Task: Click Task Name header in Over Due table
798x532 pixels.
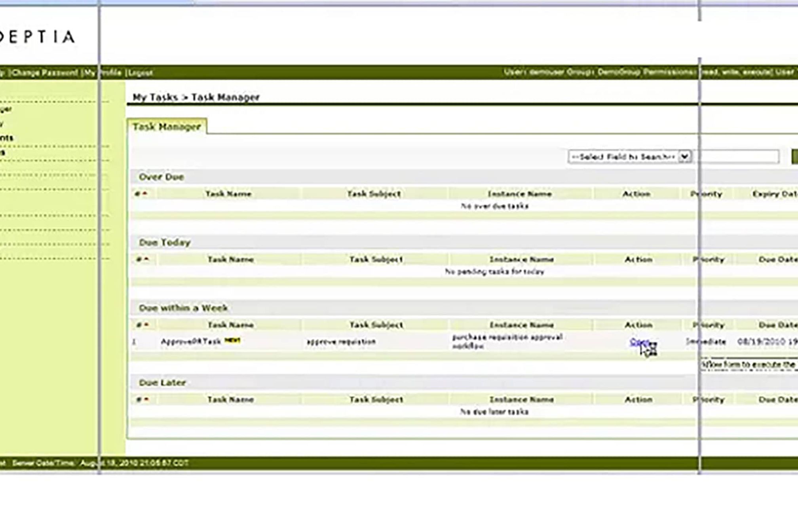Action: pos(228,194)
